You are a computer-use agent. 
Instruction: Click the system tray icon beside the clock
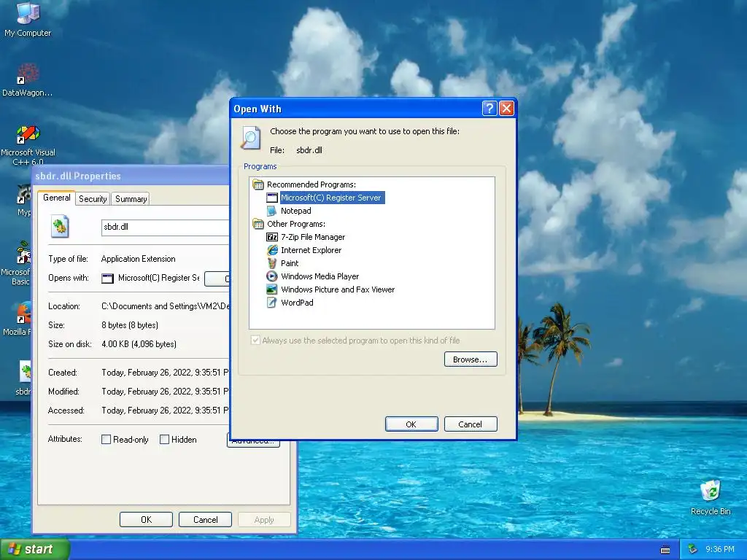click(x=693, y=550)
